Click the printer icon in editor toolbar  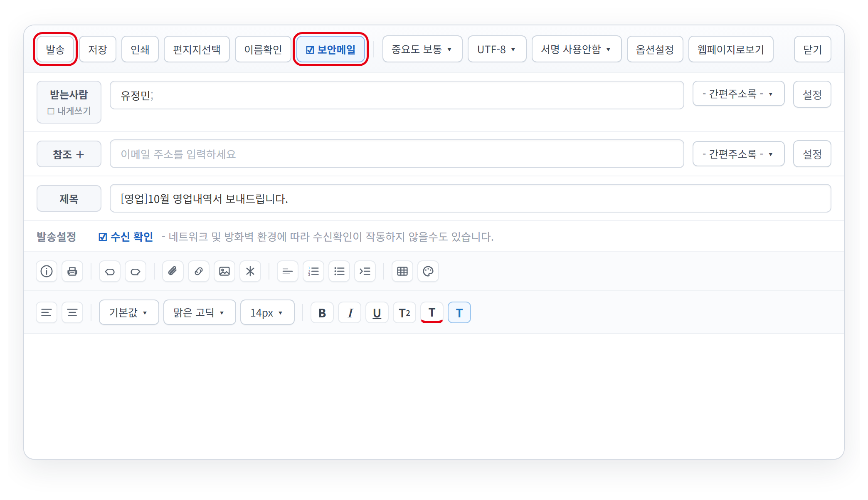(x=72, y=271)
